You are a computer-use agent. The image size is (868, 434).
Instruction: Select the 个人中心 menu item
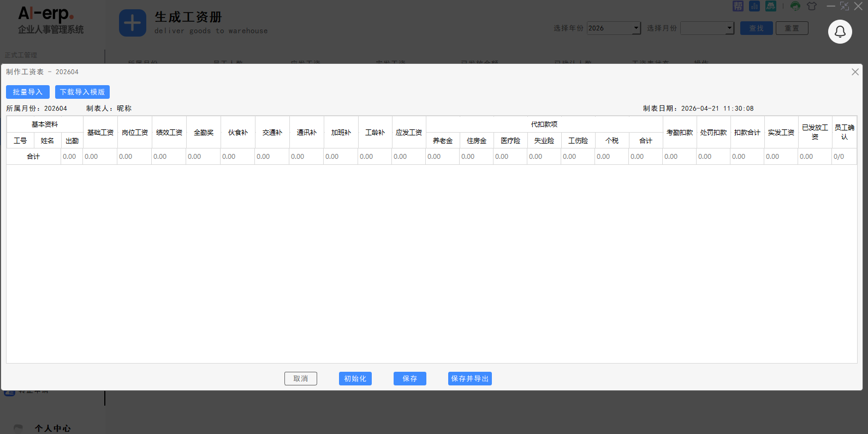click(53, 428)
